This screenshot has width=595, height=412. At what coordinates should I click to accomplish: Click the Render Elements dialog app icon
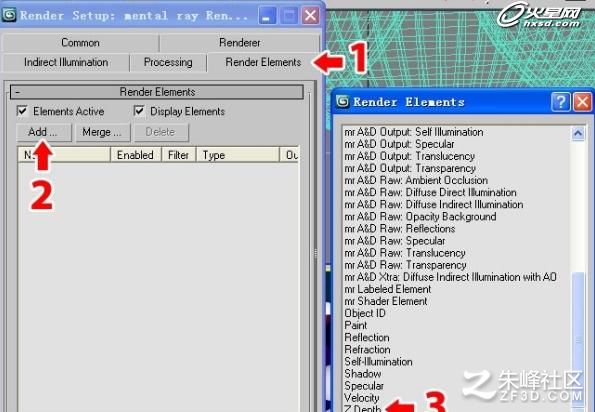pos(343,102)
